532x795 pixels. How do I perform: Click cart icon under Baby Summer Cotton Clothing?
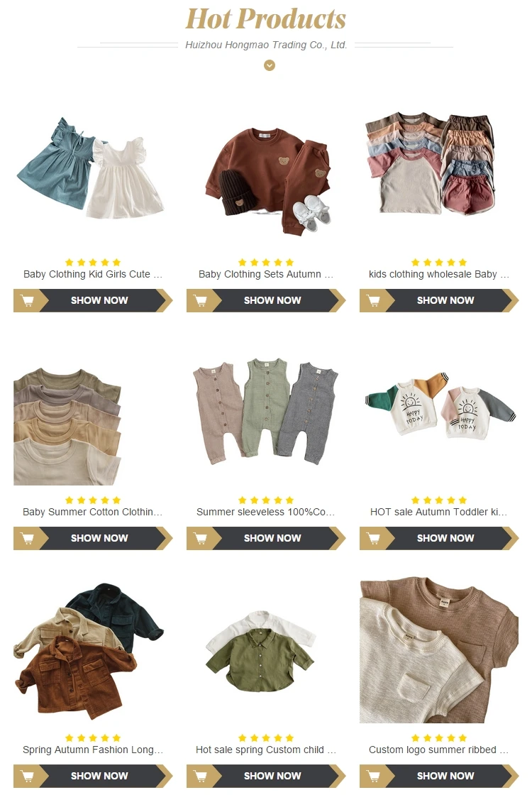pyautogui.click(x=28, y=539)
